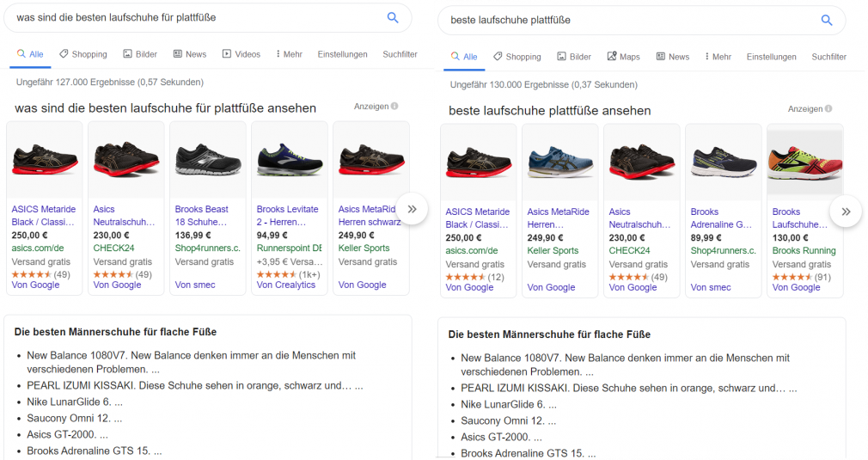Click the 94,99 € price of Brooks Levitate
The image size is (868, 460).
click(x=272, y=236)
